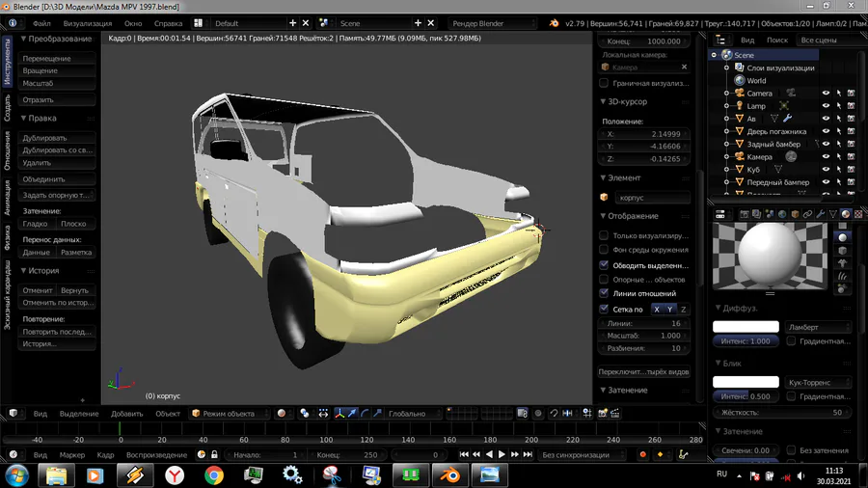Open the texture properties checker tab
The height and width of the screenshot is (488, 868).
pos(858,214)
